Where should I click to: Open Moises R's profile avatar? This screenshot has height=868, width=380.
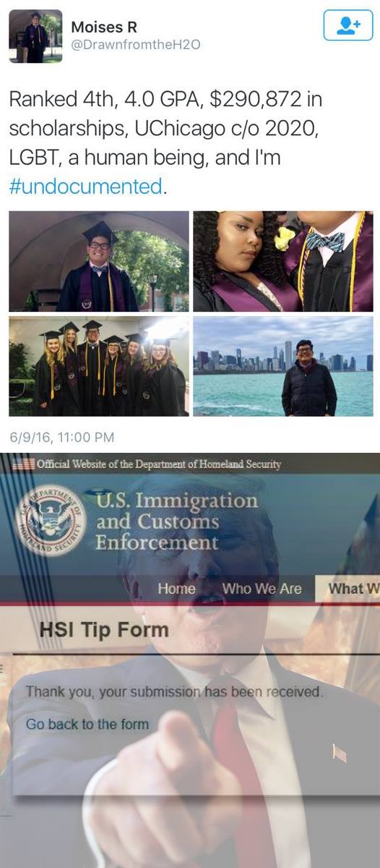(35, 36)
